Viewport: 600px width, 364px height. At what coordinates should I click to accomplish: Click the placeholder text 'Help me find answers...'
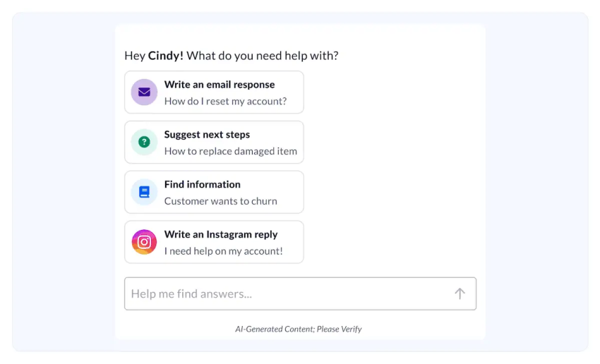pos(191,293)
